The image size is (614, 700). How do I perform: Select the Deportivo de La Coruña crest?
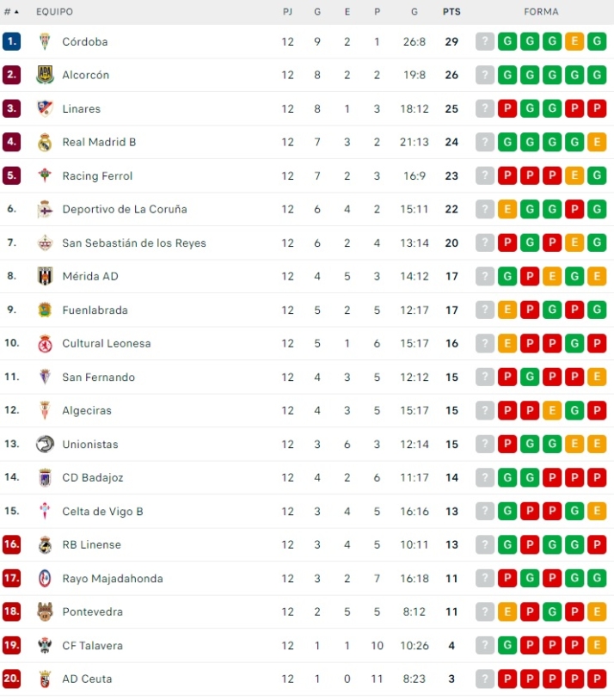coord(45,209)
